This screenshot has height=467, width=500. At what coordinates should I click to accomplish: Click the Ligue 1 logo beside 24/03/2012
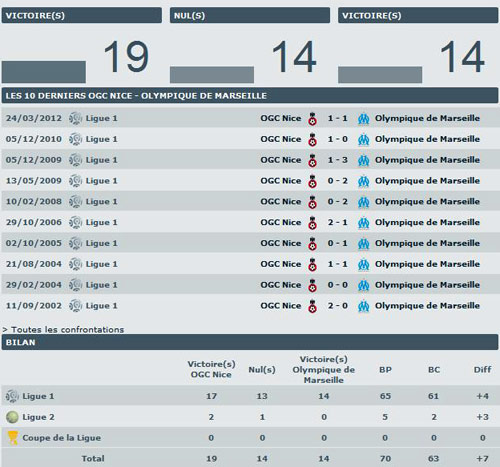pos(75,118)
